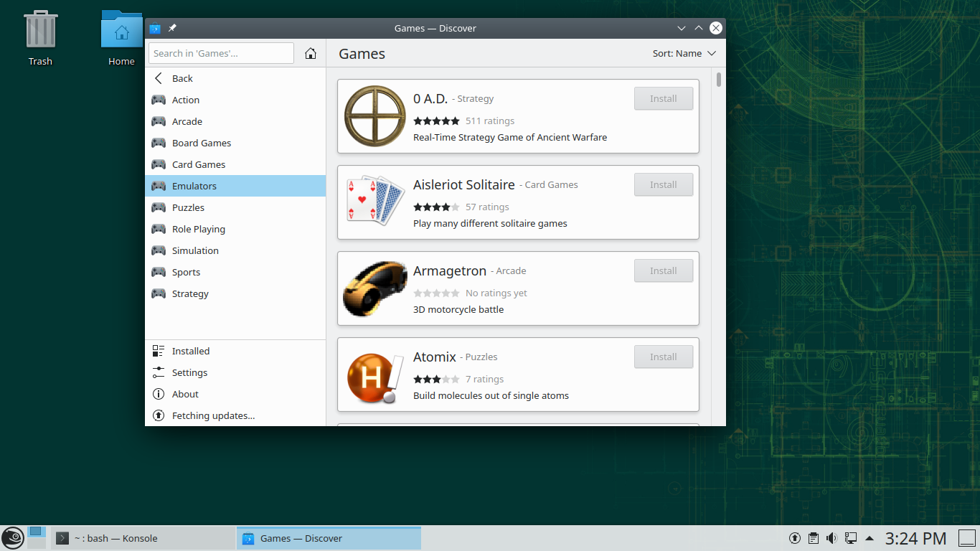Click the Games — Discover taskbar entry
The width and height of the screenshot is (980, 551).
pos(329,538)
